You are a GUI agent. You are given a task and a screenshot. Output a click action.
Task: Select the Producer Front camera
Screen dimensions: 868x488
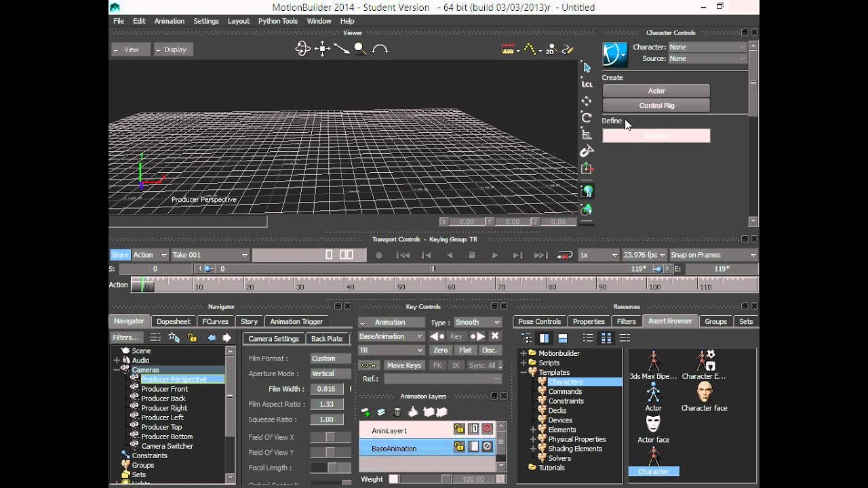coord(164,389)
